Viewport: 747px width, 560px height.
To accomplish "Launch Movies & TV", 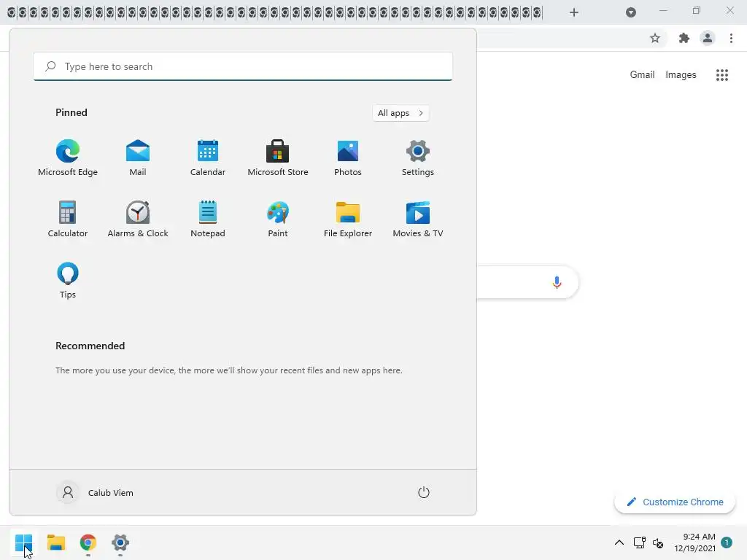I will [x=418, y=219].
